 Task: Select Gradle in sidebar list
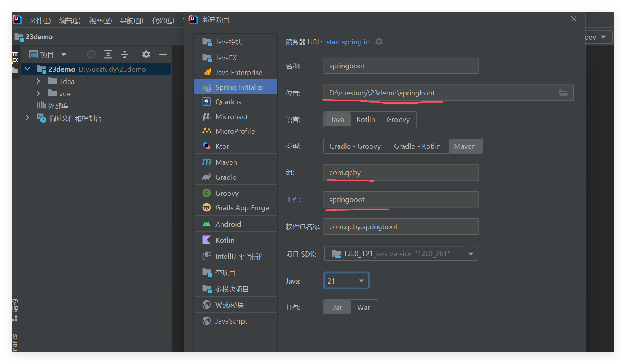click(x=235, y=177)
